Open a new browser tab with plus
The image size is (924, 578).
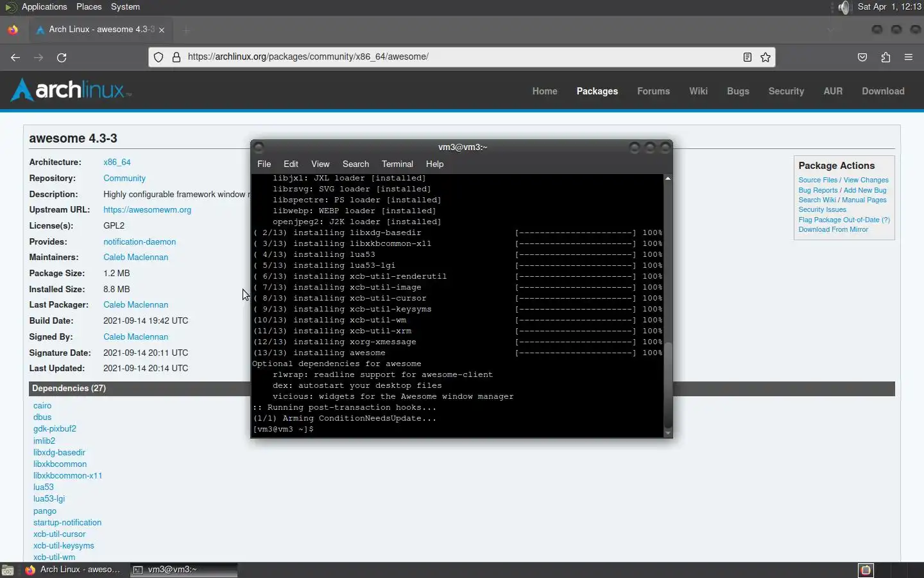coord(186,30)
